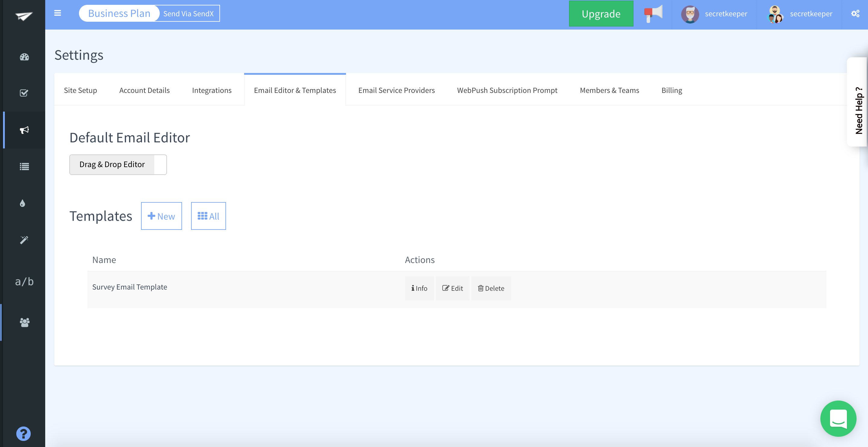
Task: Click the red megaphone announcements icon
Action: click(x=653, y=14)
